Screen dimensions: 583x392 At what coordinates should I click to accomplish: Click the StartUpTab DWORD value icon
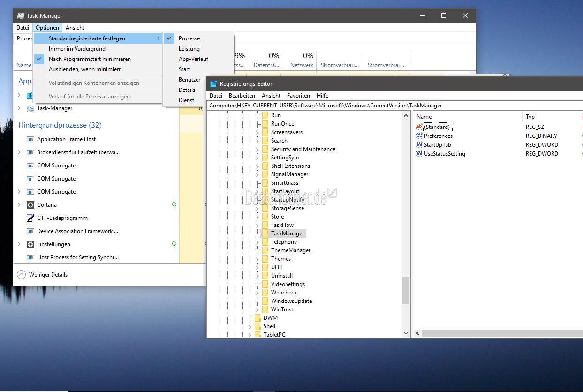[419, 145]
